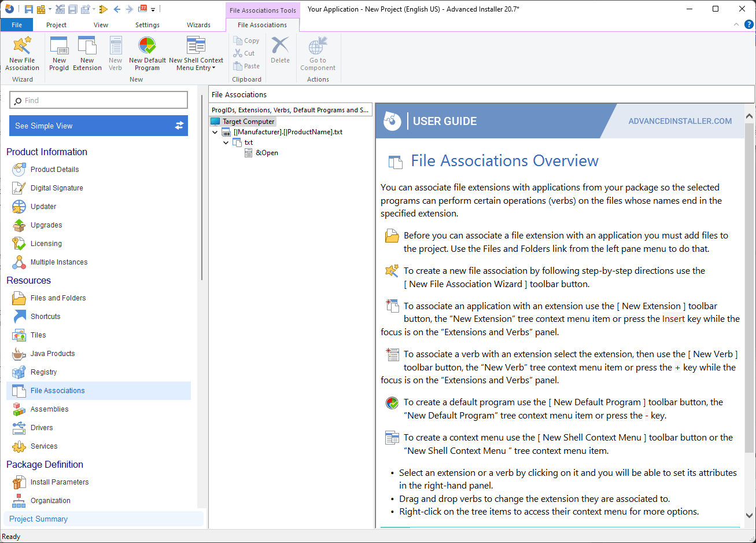Open the Drivers page
This screenshot has height=543, width=756.
(x=42, y=428)
